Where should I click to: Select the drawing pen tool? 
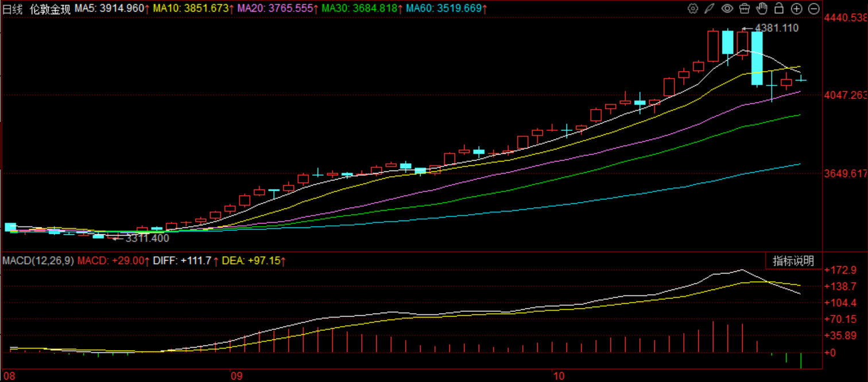710,9
